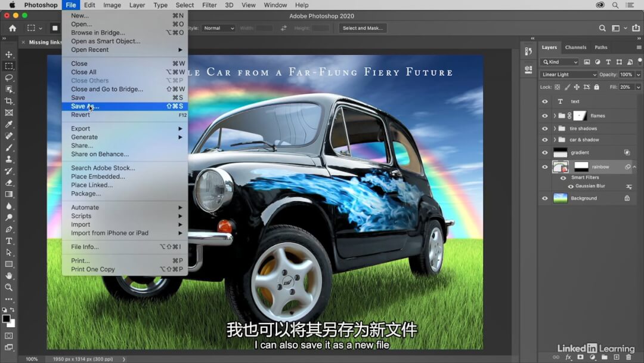This screenshot has width=644, height=363.
Task: Click the background color swatch
Action: click(12, 324)
